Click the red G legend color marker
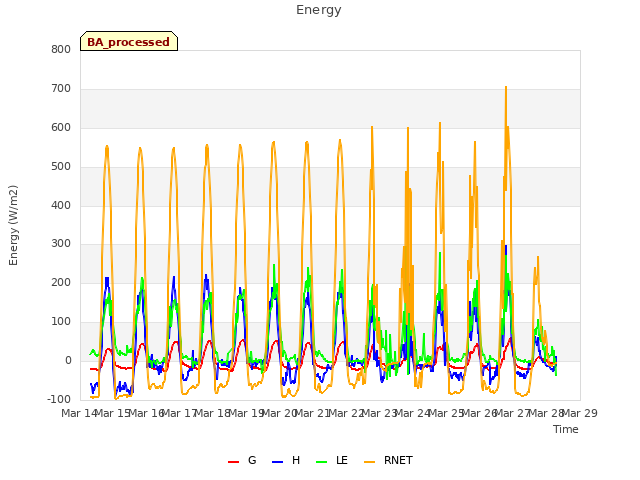The image size is (640, 480). click(x=233, y=462)
